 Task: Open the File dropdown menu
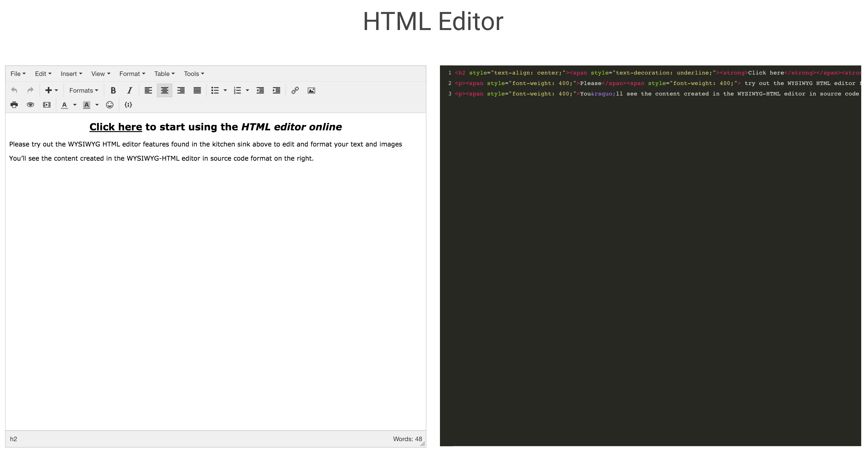point(17,74)
